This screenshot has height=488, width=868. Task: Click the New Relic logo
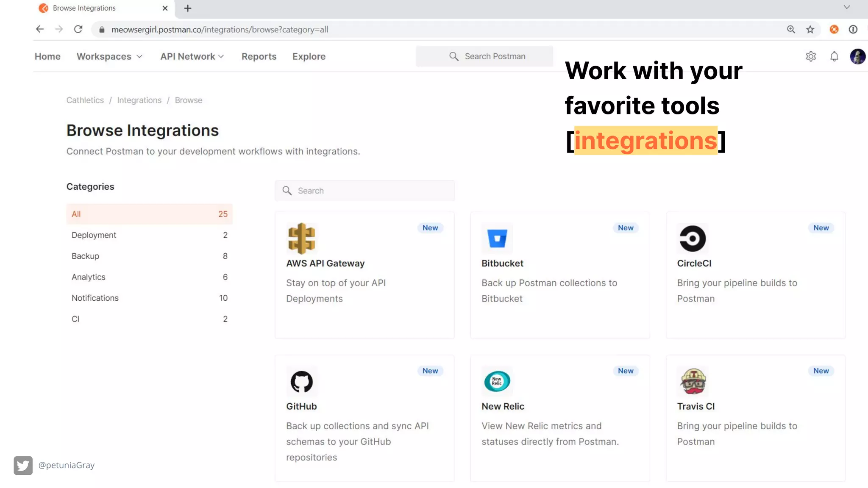click(x=497, y=381)
